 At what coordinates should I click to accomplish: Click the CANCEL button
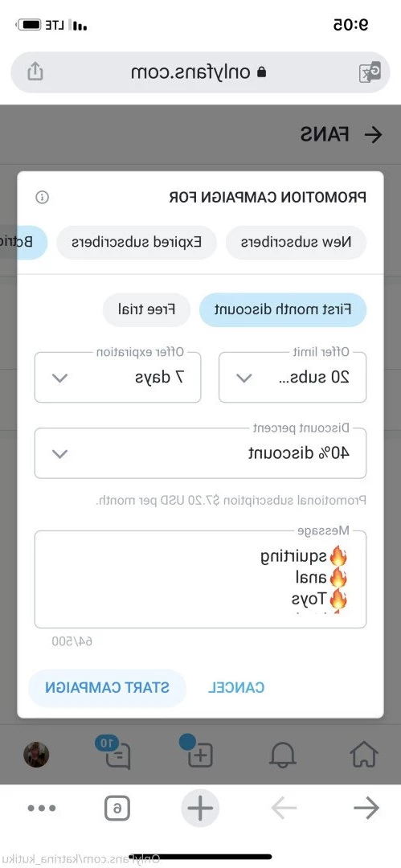click(x=236, y=688)
